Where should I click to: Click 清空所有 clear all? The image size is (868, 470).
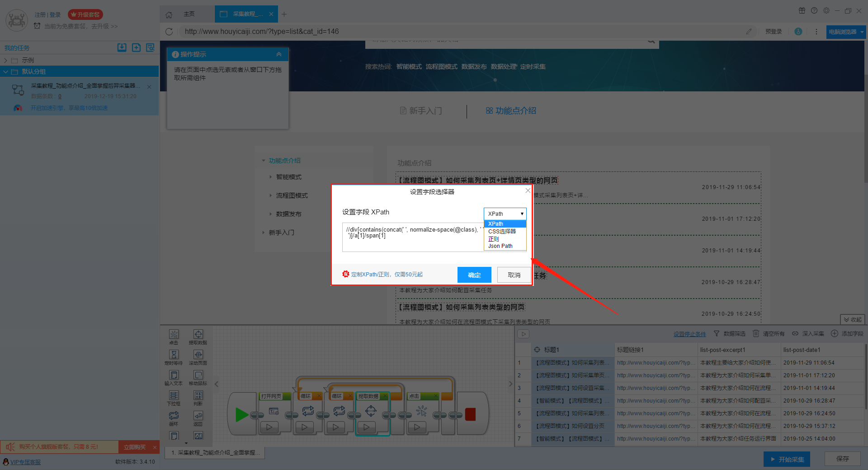(x=769, y=334)
